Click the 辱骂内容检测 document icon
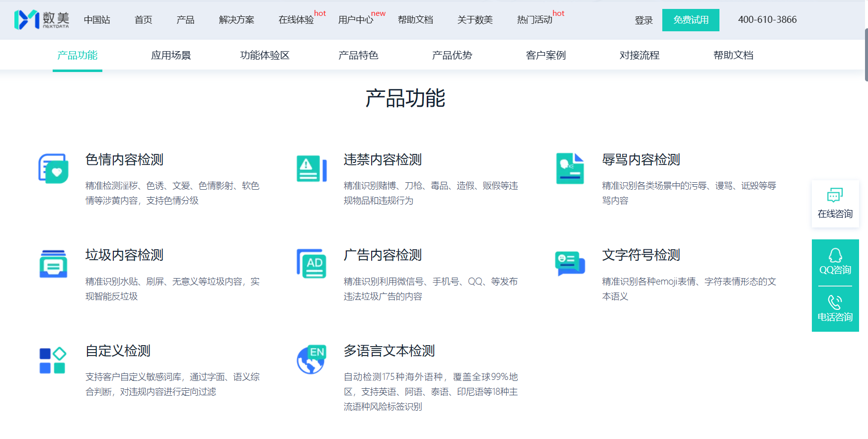 (x=570, y=169)
